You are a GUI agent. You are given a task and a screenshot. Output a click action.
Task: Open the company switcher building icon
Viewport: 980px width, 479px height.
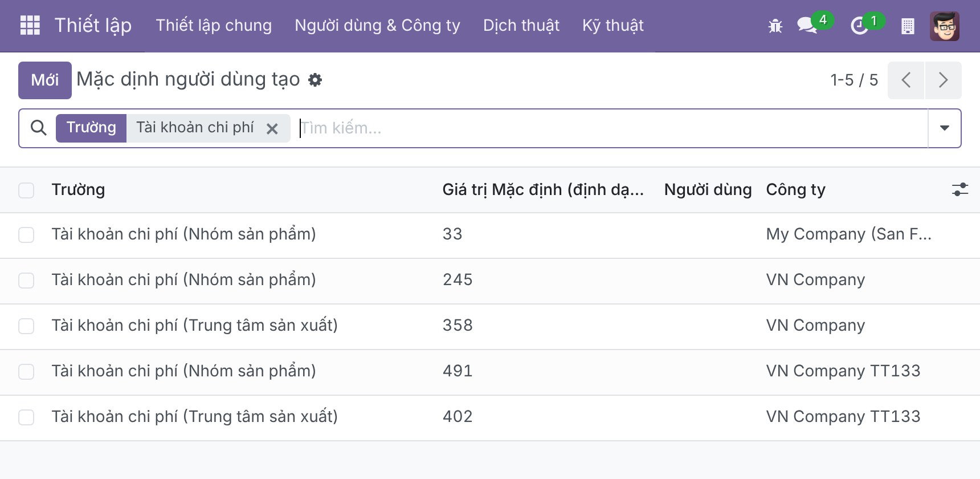coord(908,26)
